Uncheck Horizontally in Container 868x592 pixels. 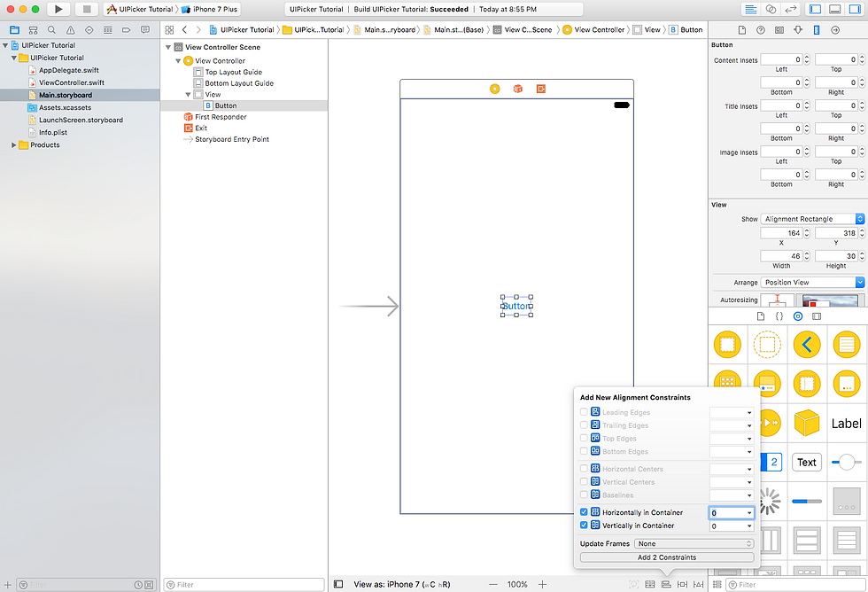pos(584,512)
